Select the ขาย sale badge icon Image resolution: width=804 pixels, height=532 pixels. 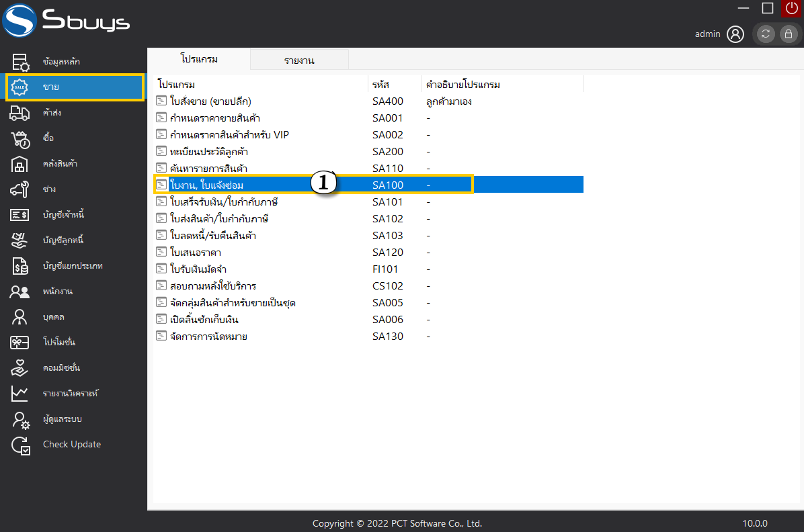pyautogui.click(x=19, y=87)
